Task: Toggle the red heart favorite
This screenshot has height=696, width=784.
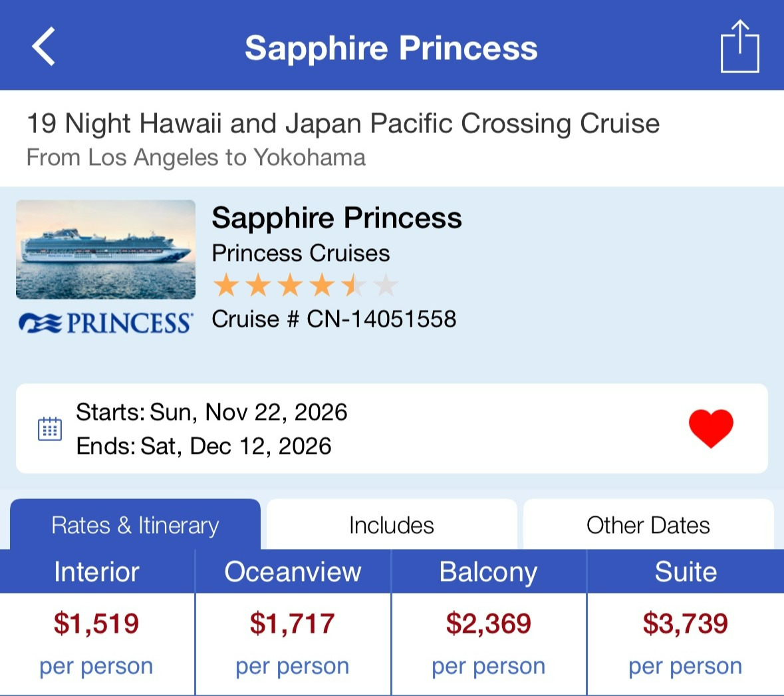Action: click(710, 428)
